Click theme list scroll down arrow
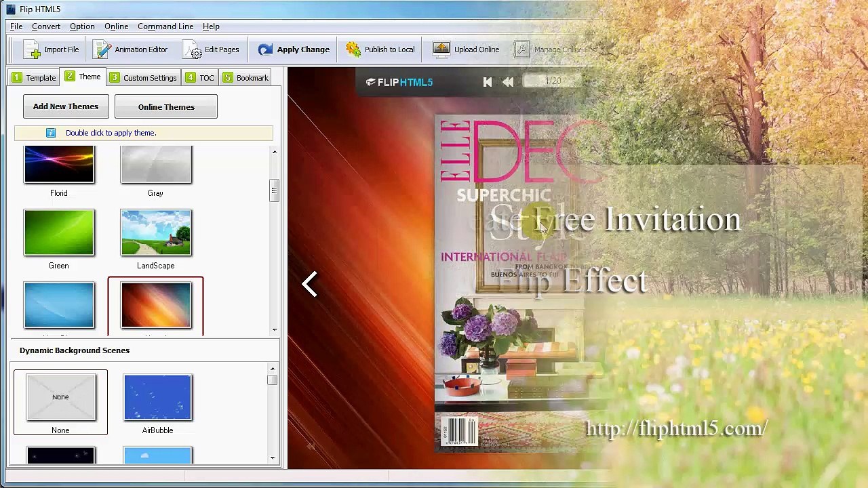Screen dimensions: 868x488 274,329
